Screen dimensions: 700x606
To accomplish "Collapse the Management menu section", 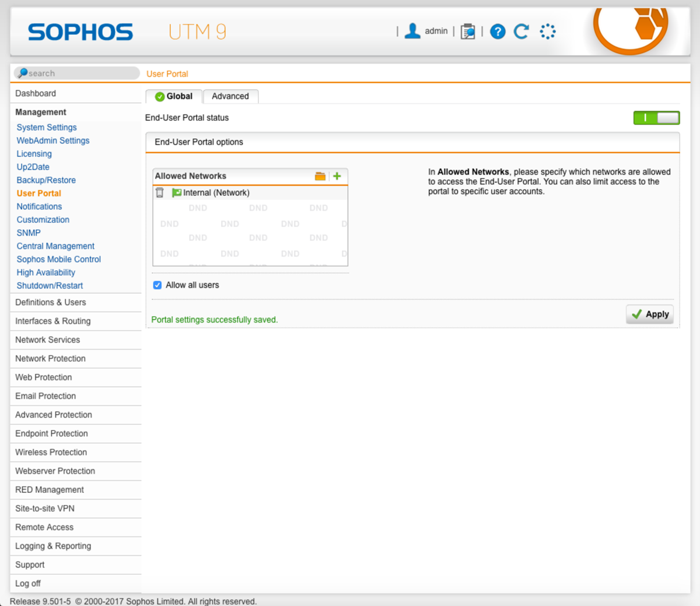I will pos(76,112).
